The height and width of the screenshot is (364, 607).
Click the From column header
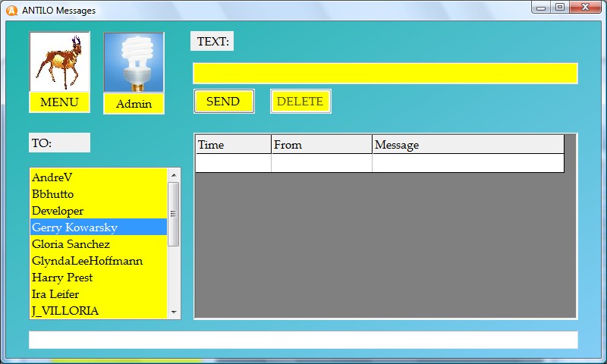click(x=321, y=145)
